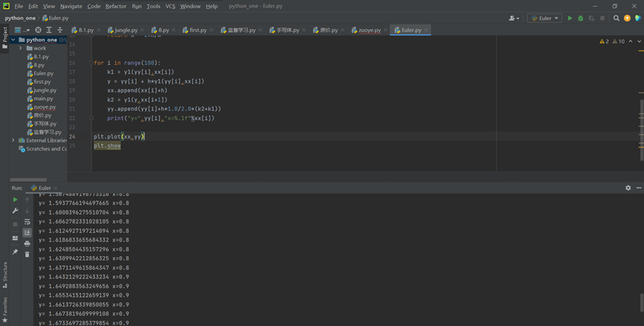Click the stop square in Run panel
This screenshot has height=326, width=644.
click(15, 224)
